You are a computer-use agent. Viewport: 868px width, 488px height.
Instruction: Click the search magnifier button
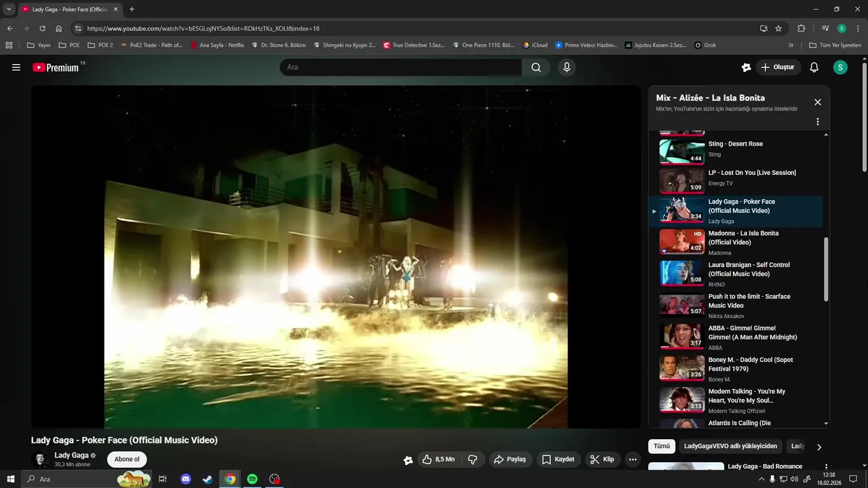[x=536, y=67]
